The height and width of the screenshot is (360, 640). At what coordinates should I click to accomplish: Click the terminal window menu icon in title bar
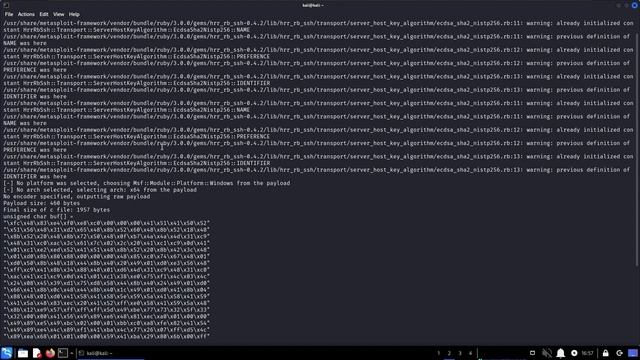click(6, 5)
